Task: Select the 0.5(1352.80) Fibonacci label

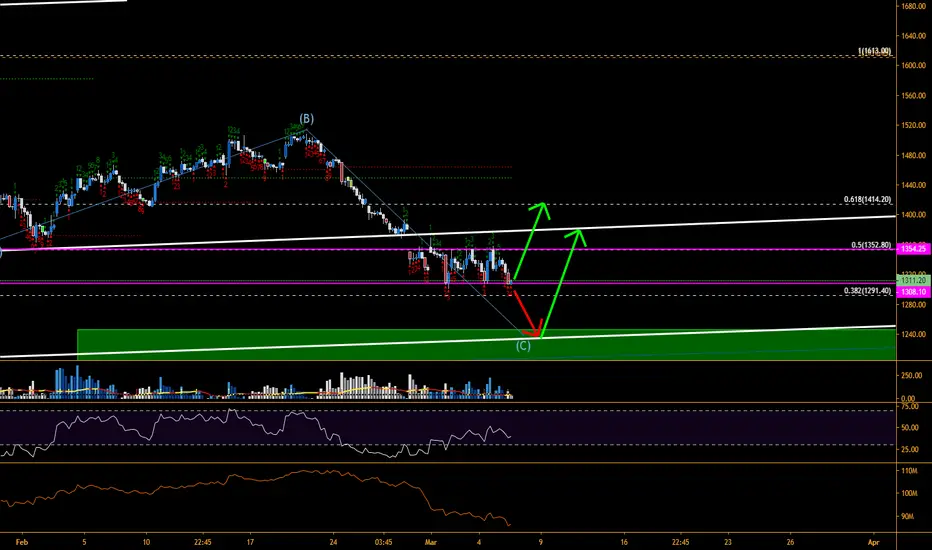Action: click(871, 245)
